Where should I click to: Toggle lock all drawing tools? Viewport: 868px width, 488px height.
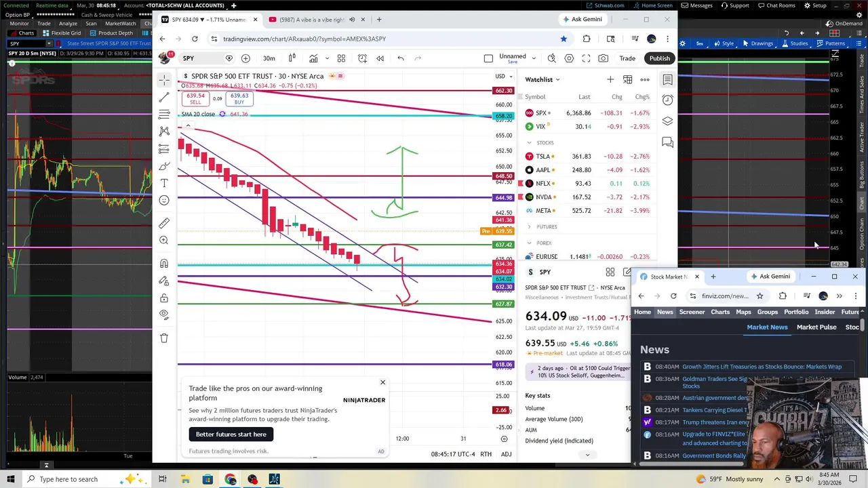pyautogui.click(x=164, y=298)
